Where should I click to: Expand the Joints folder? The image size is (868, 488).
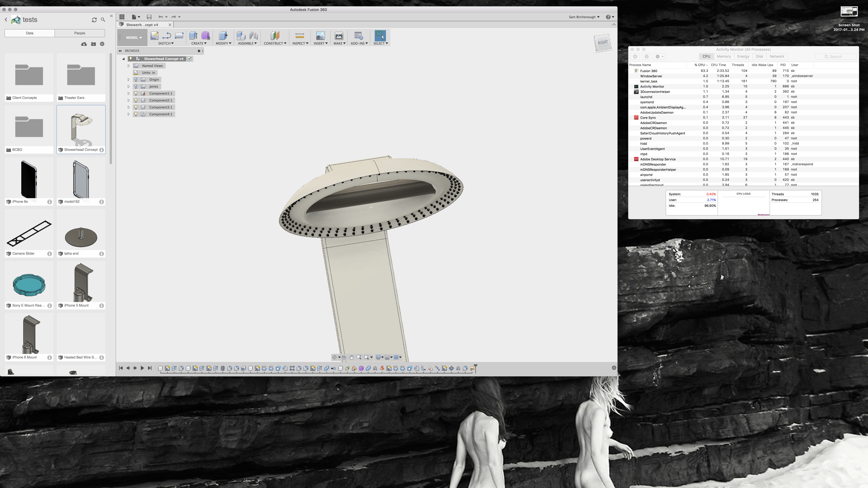[x=128, y=87]
